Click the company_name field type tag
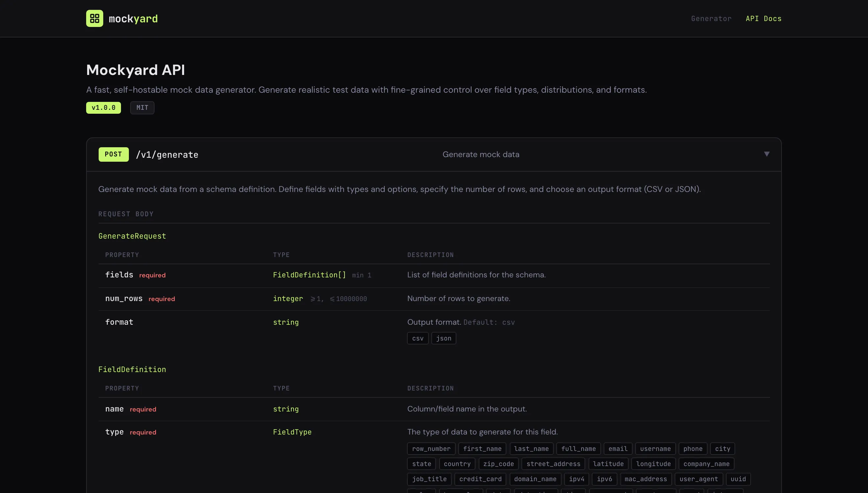The image size is (868, 493). [x=707, y=464]
